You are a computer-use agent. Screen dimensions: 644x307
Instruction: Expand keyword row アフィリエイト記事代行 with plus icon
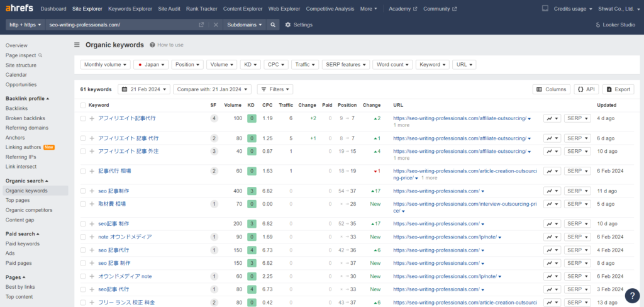(x=92, y=118)
